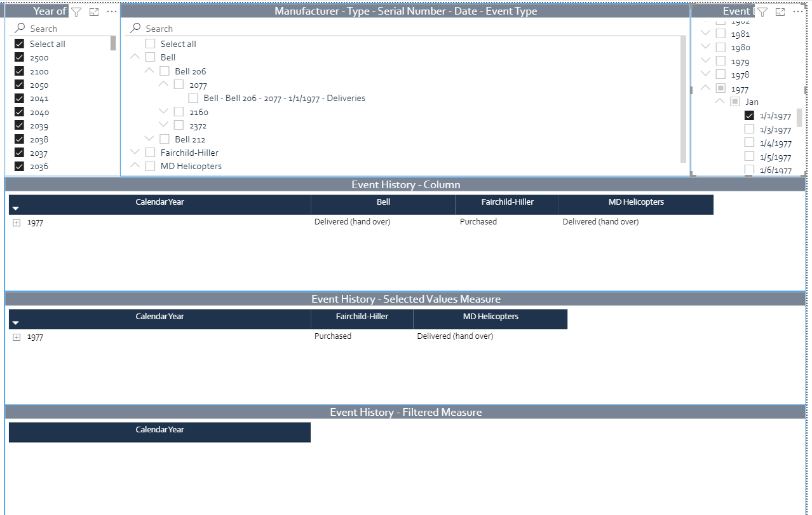Expand year 1978 in Event slicer
The image size is (812, 515).
coord(705,75)
